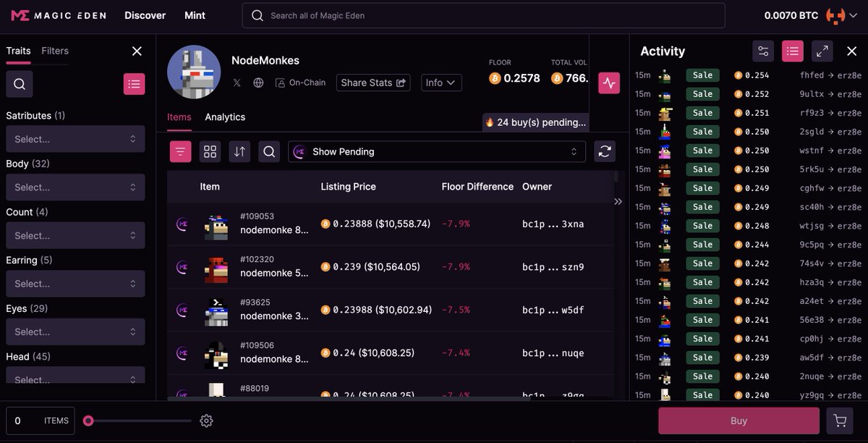Image resolution: width=868 pixels, height=443 pixels.
Task: Click the Magic Eden logo
Action: [58, 15]
